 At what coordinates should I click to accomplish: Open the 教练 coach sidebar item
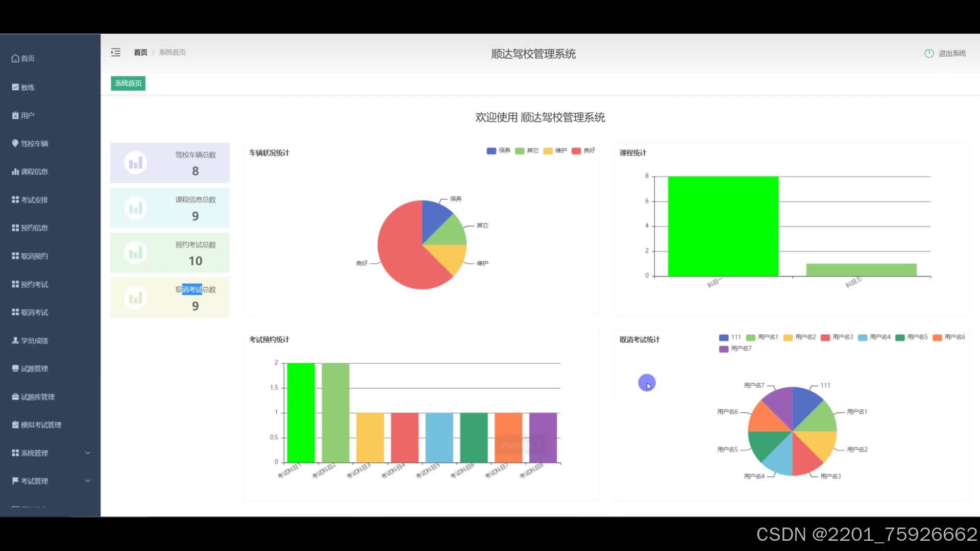click(23, 87)
